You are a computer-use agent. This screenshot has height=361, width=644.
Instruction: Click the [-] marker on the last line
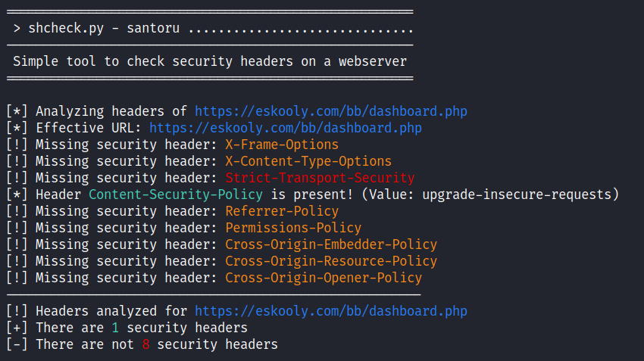click(x=17, y=344)
